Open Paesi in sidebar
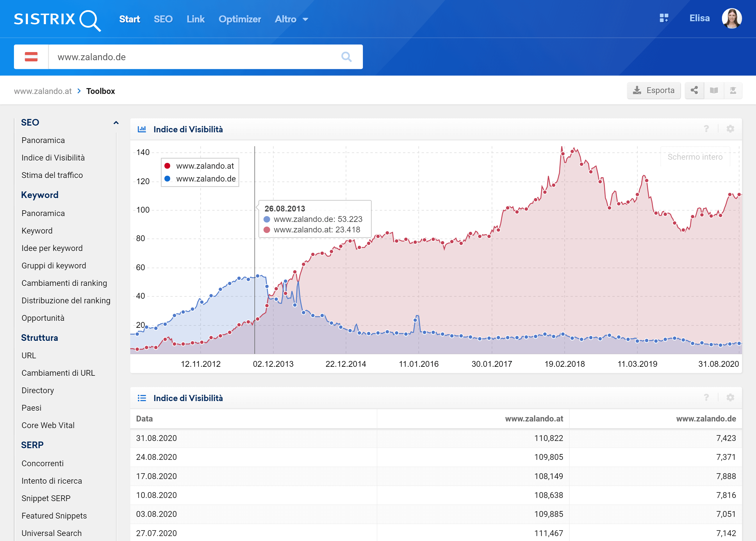Image resolution: width=756 pixels, height=541 pixels. point(31,408)
